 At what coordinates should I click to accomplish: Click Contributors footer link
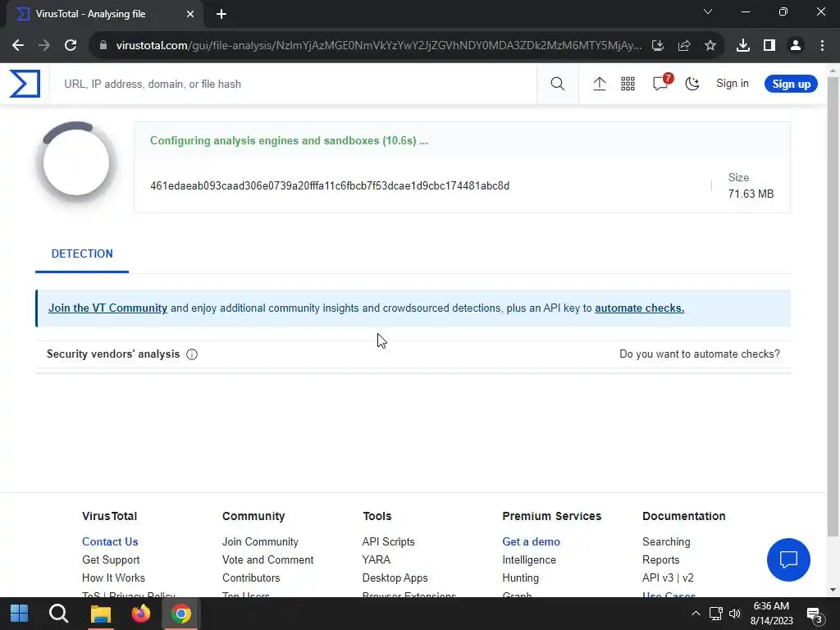pyautogui.click(x=251, y=578)
